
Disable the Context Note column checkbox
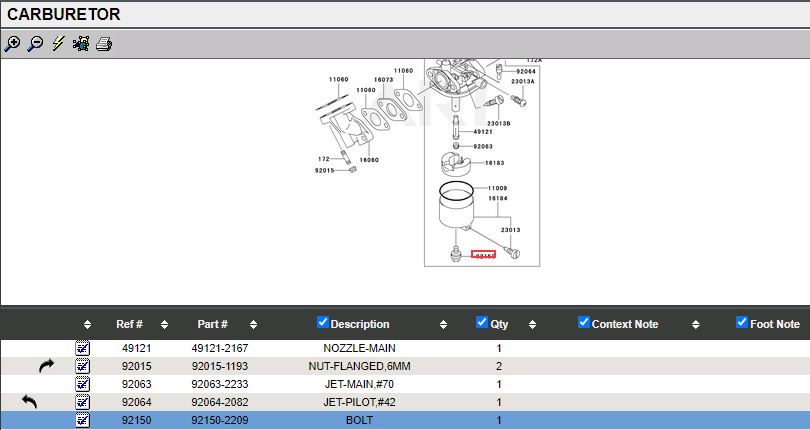[x=584, y=322]
